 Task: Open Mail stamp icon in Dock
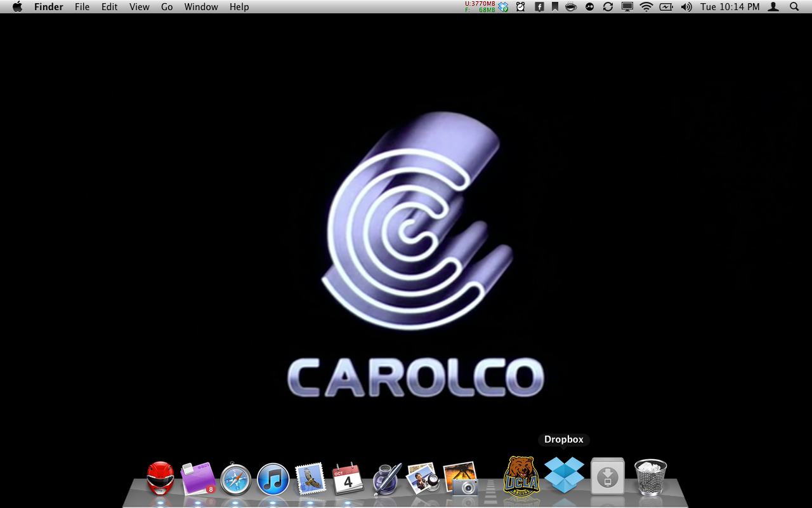click(310, 479)
